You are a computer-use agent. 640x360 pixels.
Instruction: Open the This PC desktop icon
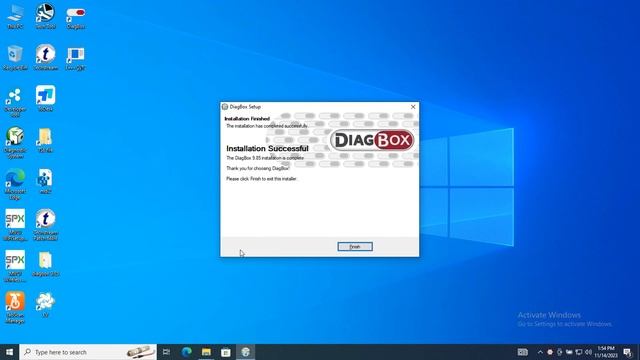click(x=15, y=16)
